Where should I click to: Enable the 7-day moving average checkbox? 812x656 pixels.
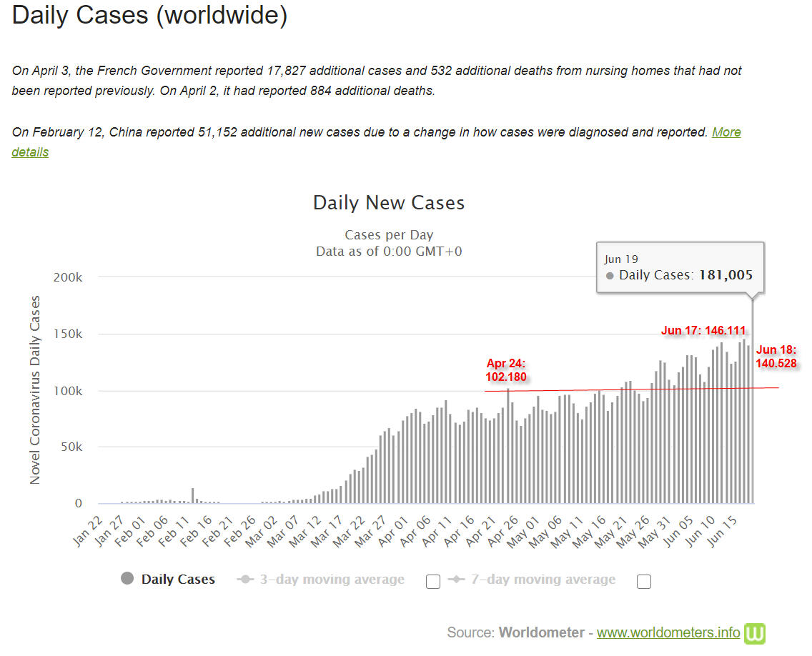click(x=644, y=582)
